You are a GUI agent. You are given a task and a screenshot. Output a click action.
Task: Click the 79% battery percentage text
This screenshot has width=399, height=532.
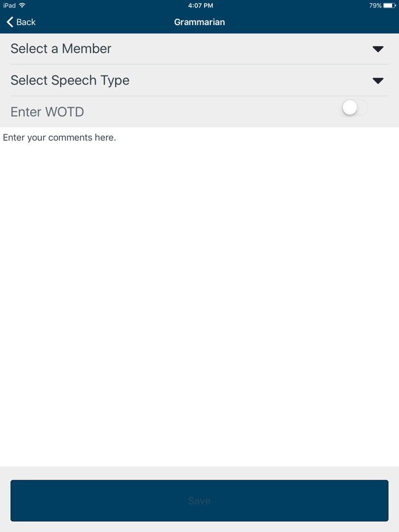tap(375, 6)
